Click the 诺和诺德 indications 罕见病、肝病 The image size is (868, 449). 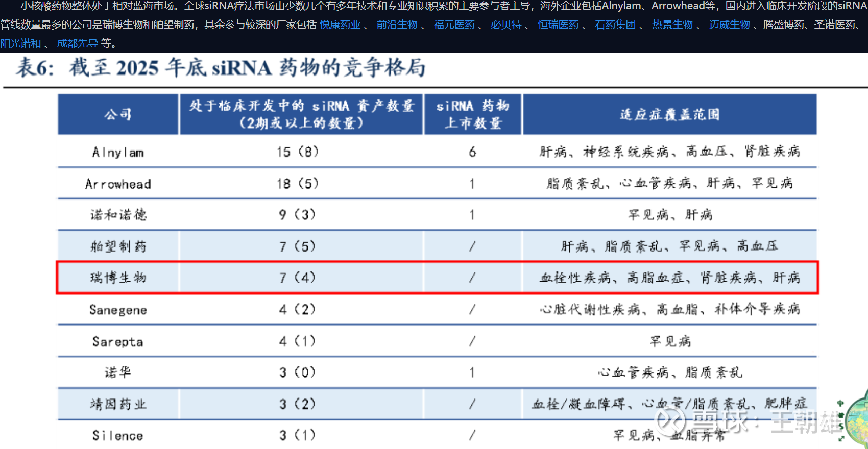point(670,215)
